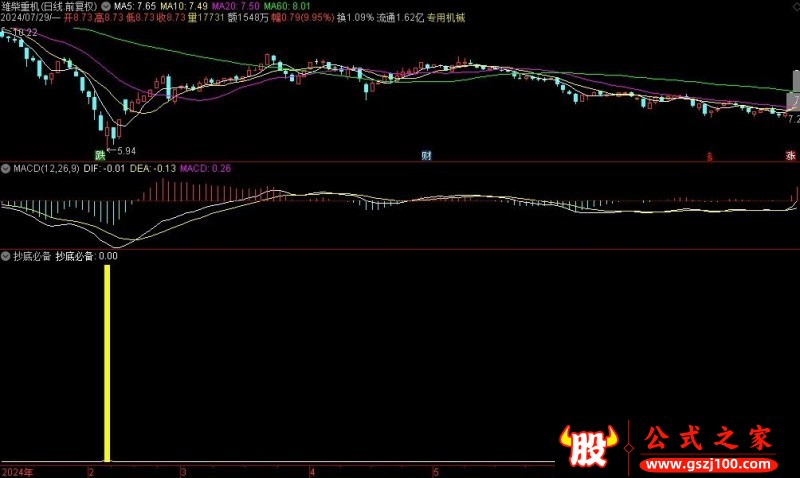Click the round icon before MACD(12,26,9)

coord(6,168)
